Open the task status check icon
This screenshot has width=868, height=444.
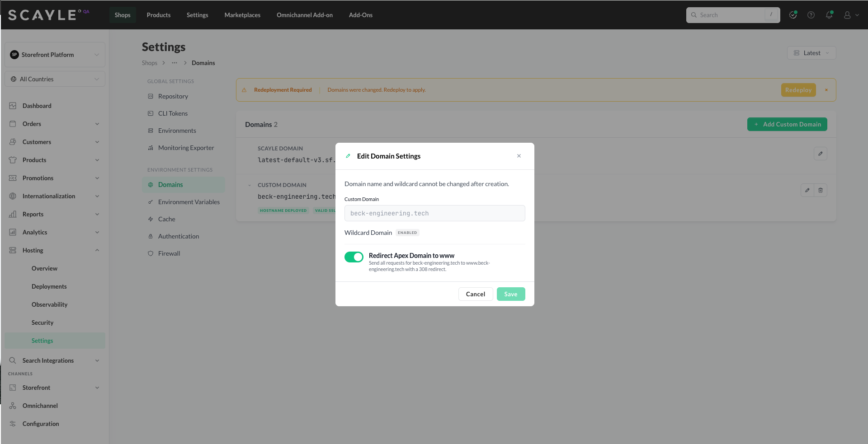(x=793, y=15)
